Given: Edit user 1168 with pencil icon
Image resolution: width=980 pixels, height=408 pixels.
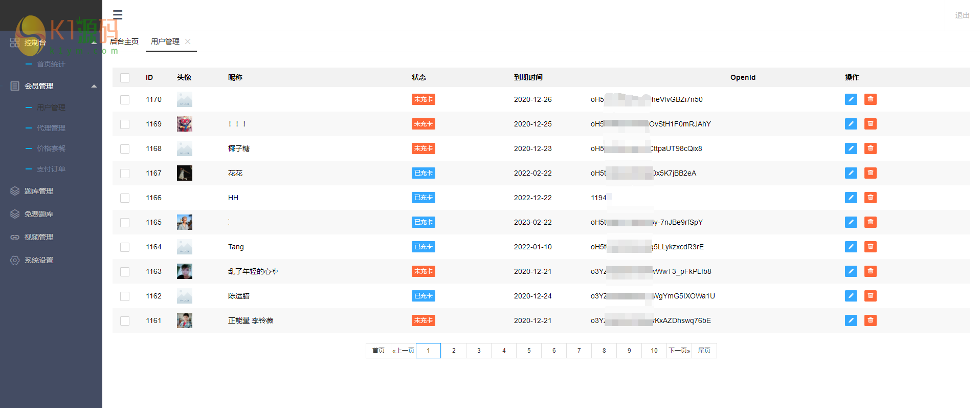Looking at the screenshot, I should [x=851, y=148].
